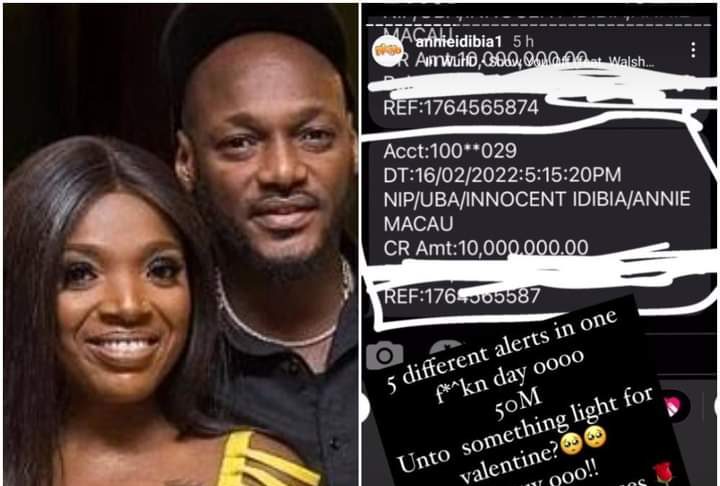This screenshot has width=720, height=486.
Task: Tap the white circle at the story's left edge
Action: [x=365, y=407]
